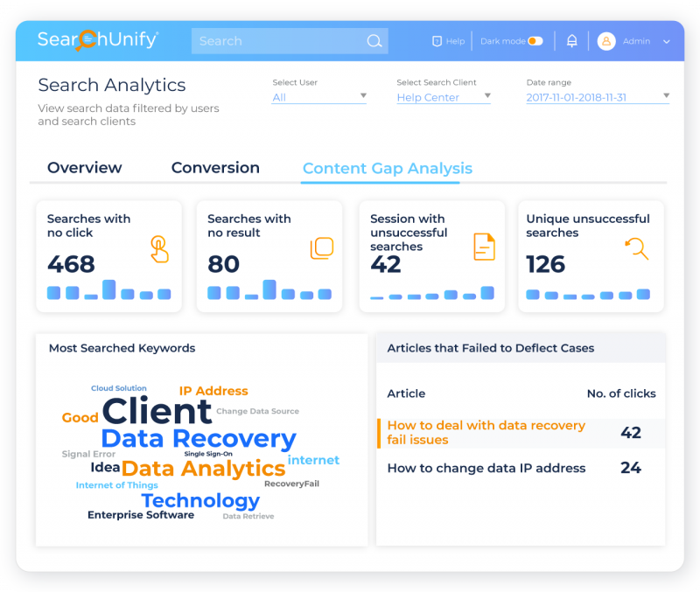This screenshot has width=700, height=592.
Task: Click keyword Data Recovery in word cloud
Action: (199, 439)
